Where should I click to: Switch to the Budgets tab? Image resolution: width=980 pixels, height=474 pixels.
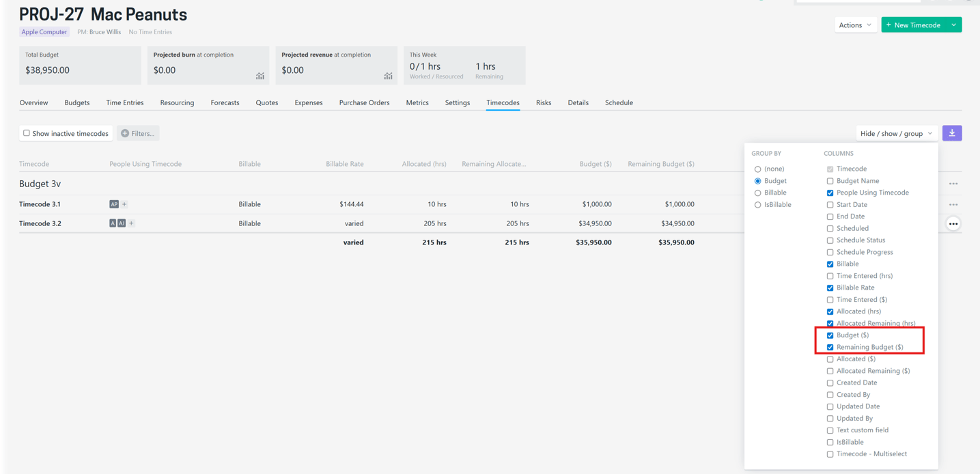click(x=77, y=102)
